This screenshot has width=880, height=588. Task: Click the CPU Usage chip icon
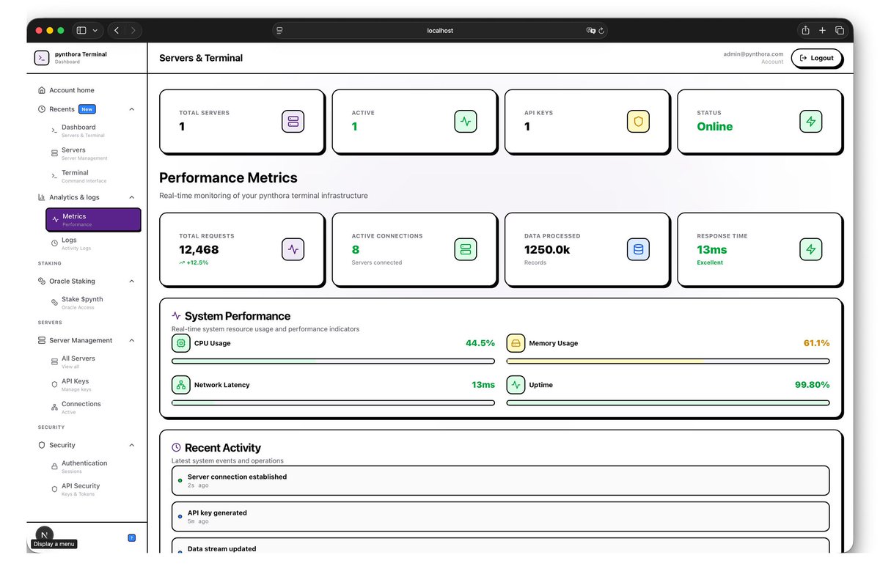[x=180, y=343]
